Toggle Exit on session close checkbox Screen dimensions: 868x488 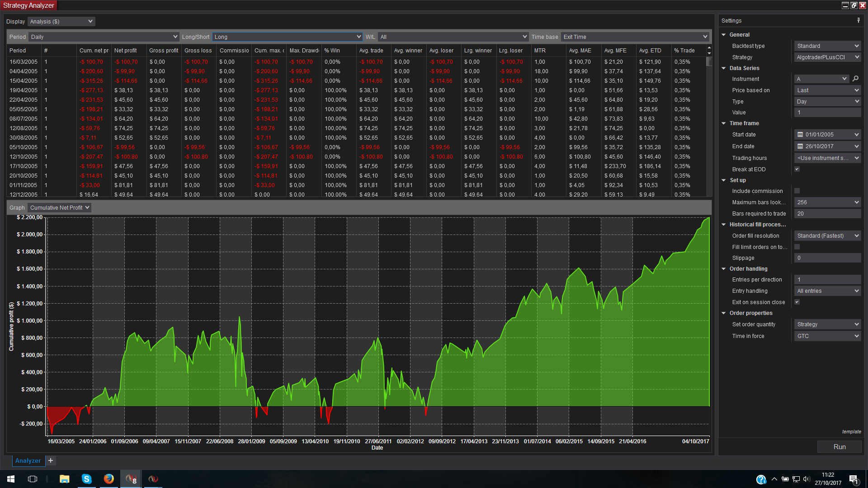pyautogui.click(x=797, y=302)
